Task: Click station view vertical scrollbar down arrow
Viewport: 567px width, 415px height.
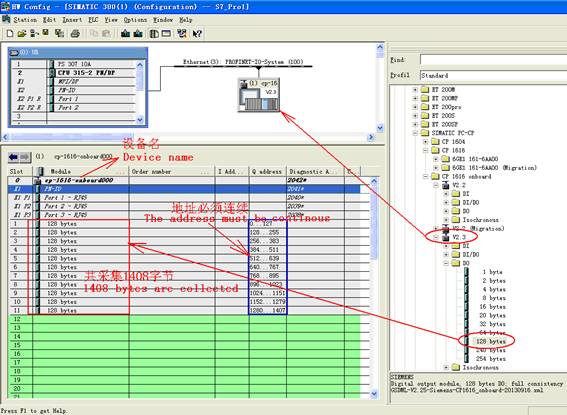Action: (x=380, y=128)
